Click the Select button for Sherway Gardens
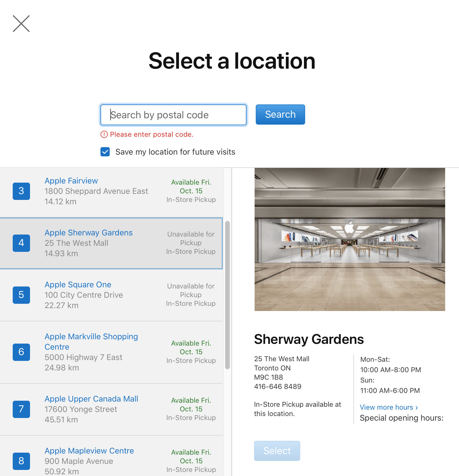This screenshot has width=459, height=476. point(277,451)
